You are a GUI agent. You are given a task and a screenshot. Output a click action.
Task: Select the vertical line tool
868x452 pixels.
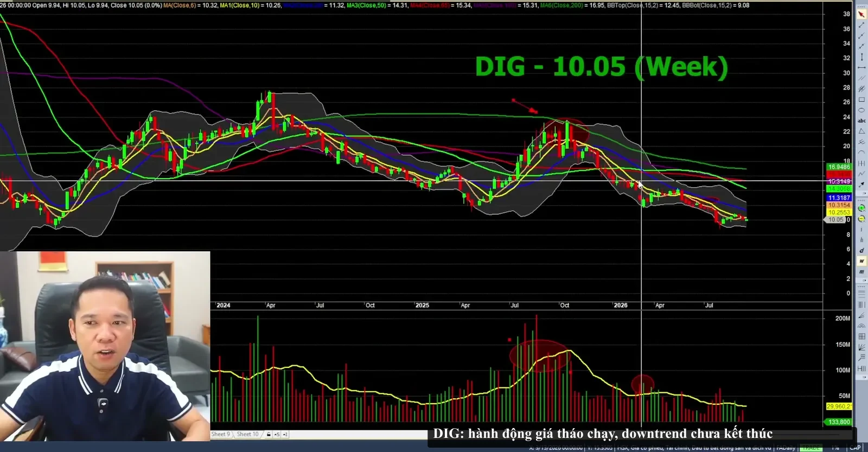point(861,57)
